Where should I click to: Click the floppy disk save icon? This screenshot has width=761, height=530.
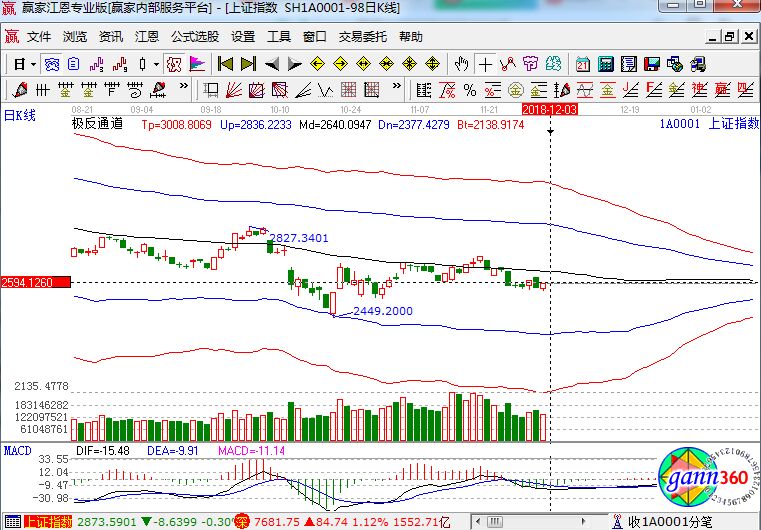(651, 64)
